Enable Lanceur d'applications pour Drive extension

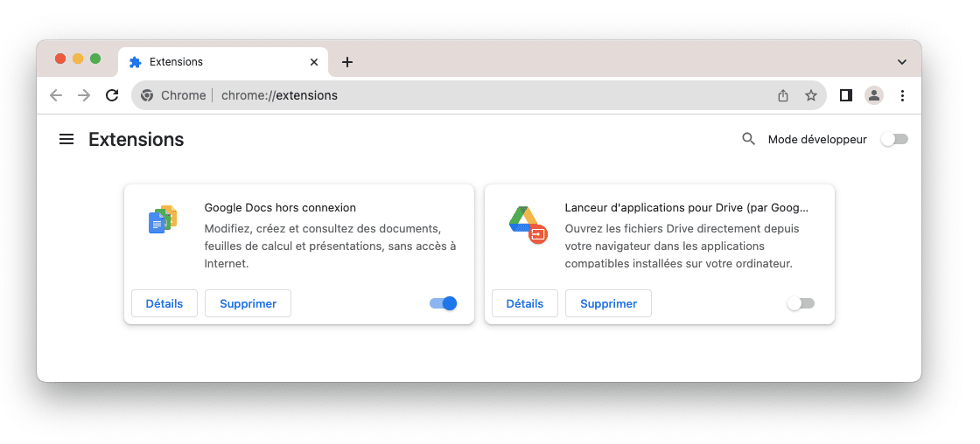801,303
